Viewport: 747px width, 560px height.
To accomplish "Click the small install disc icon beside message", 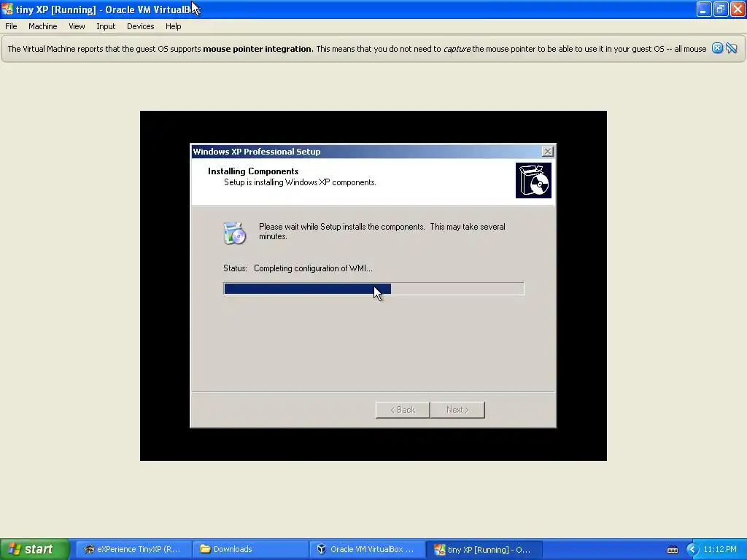I will coord(234,233).
